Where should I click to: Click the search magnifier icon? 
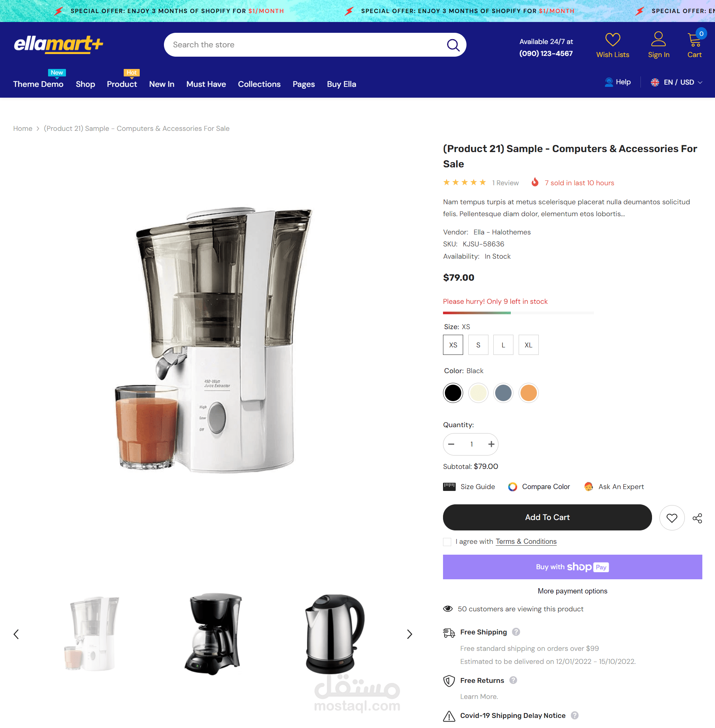click(x=453, y=45)
